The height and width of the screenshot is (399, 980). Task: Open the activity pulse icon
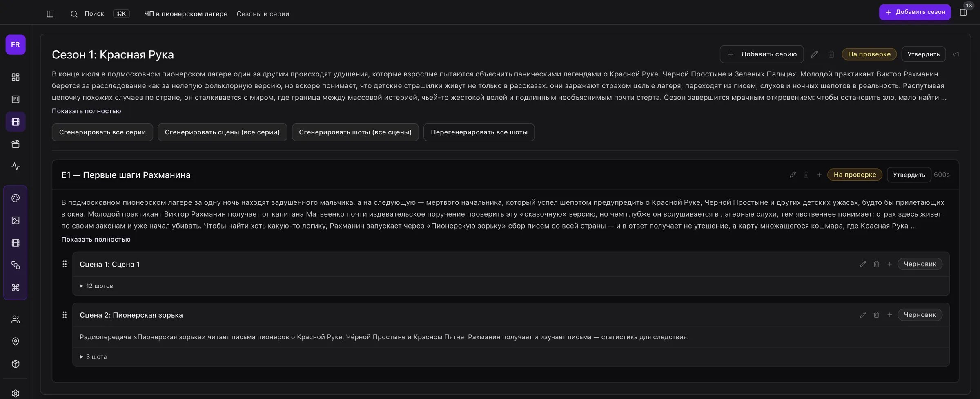pos(16,166)
